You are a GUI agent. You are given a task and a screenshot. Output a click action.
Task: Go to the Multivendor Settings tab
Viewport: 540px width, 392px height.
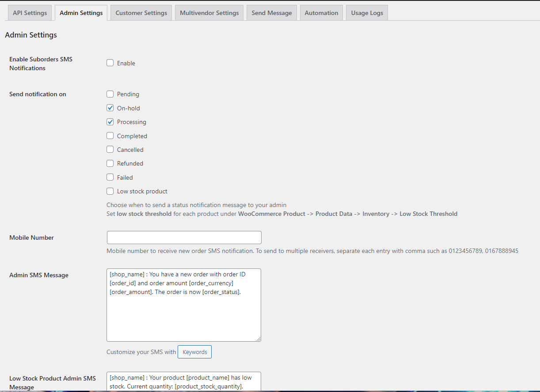pyautogui.click(x=209, y=13)
